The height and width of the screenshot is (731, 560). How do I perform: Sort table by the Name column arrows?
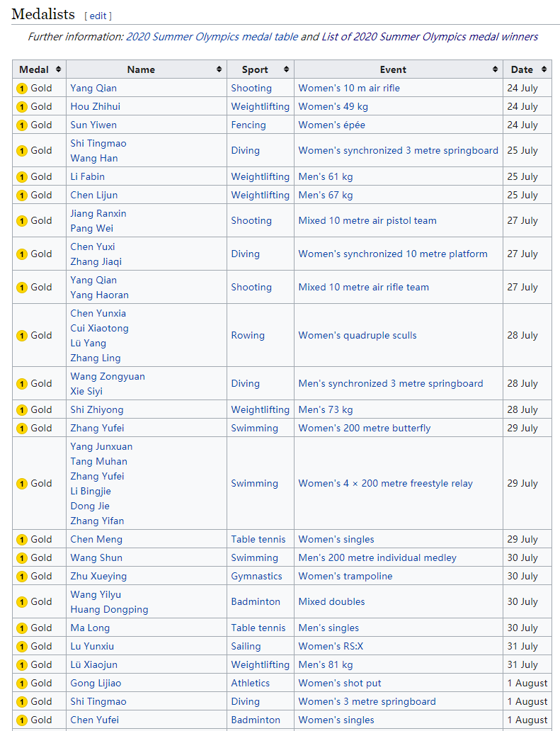pyautogui.click(x=219, y=69)
